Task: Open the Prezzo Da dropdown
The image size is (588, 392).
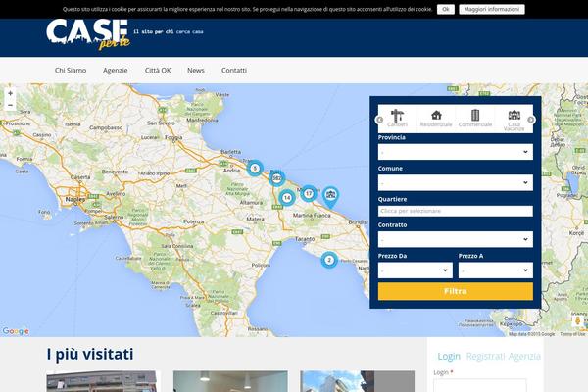Action: tap(416, 270)
